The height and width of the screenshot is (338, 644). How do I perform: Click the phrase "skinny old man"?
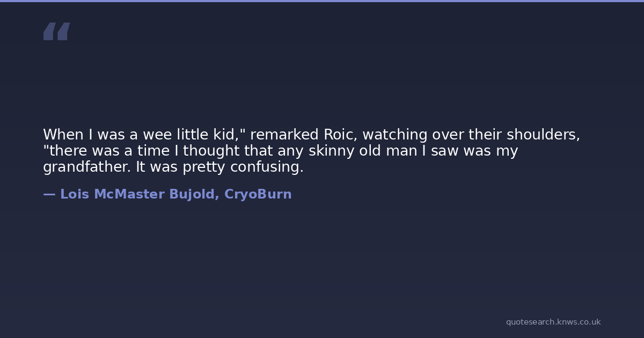click(363, 151)
